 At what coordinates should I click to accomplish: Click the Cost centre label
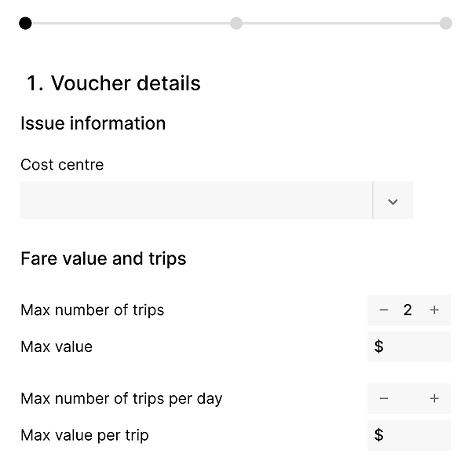(x=62, y=165)
